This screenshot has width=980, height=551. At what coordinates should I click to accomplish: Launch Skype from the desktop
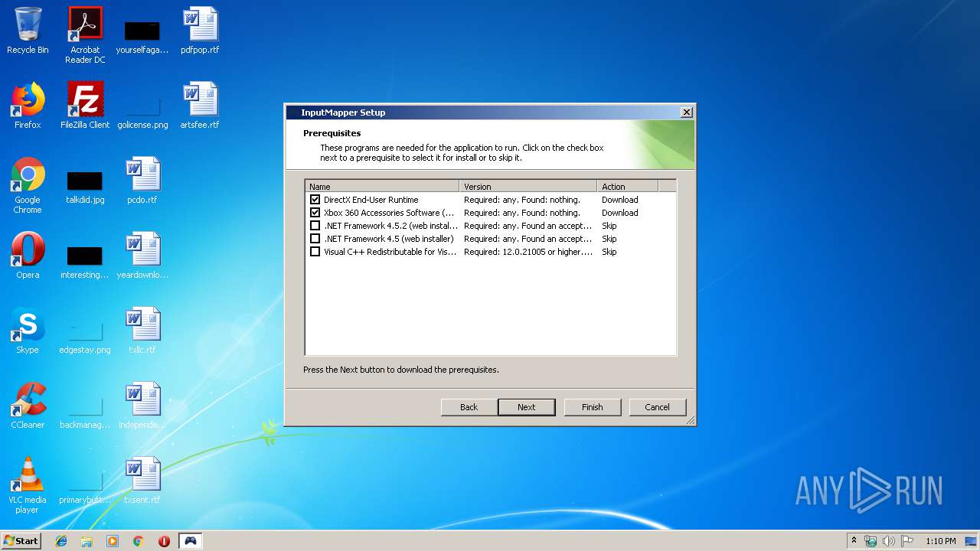(28, 331)
